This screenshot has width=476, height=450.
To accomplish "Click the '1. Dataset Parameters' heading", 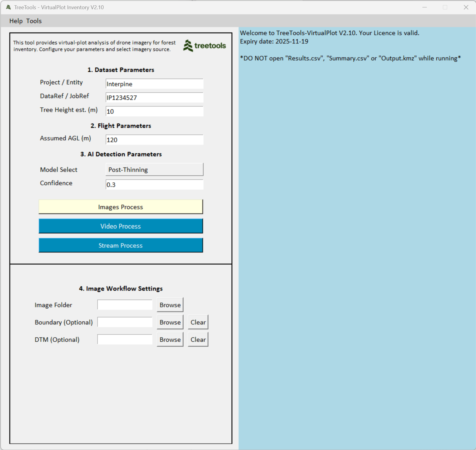I will pos(121,70).
